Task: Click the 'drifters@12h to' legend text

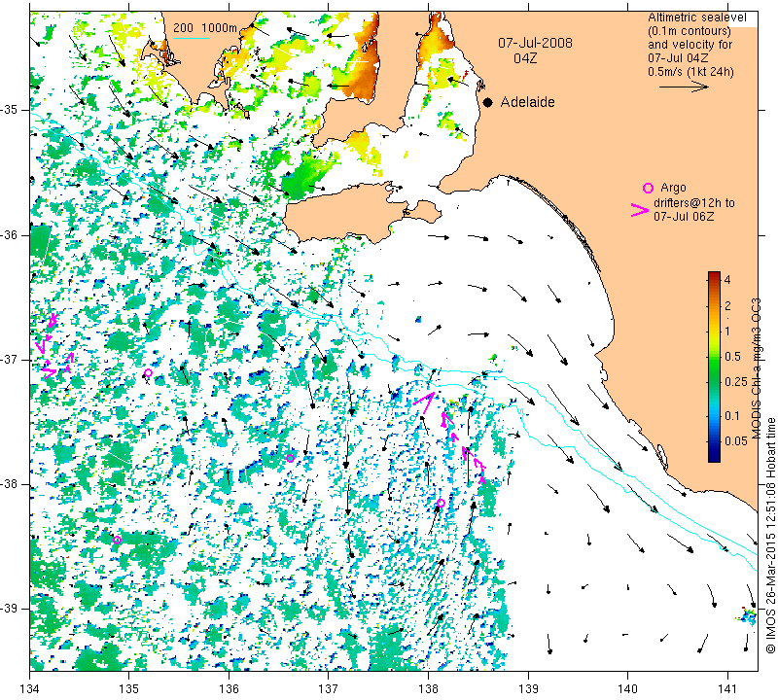Action: [x=694, y=203]
